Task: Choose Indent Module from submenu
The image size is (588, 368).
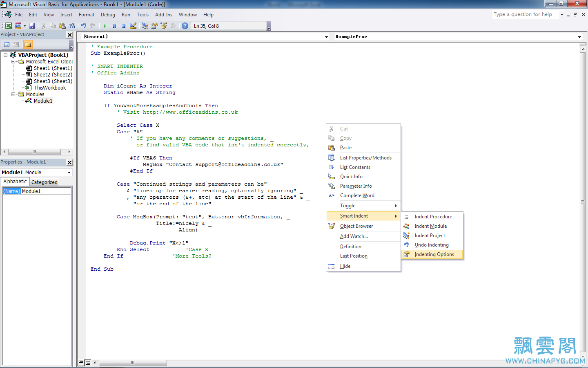Action: (432, 226)
